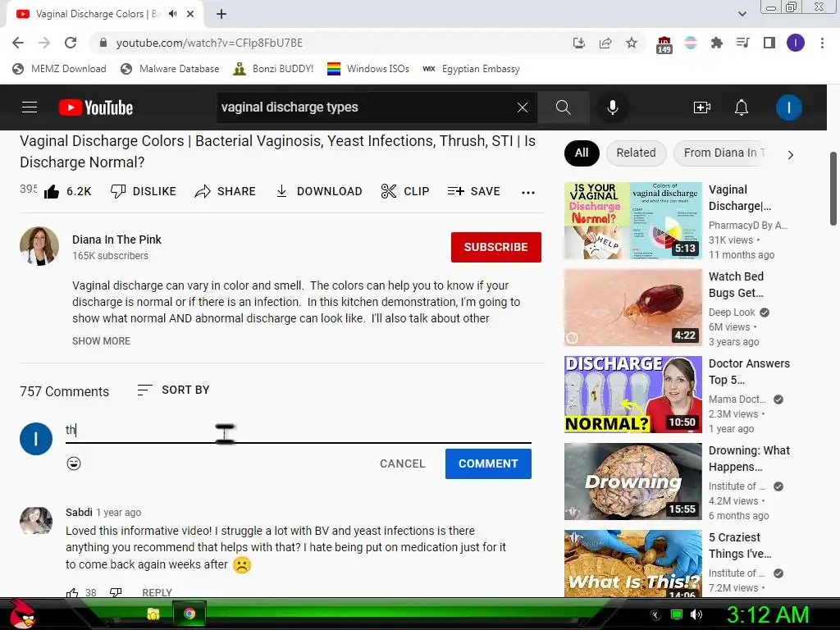This screenshot has height=630, width=840.
Task: Click the DOWNLOAD button
Action: click(x=319, y=191)
